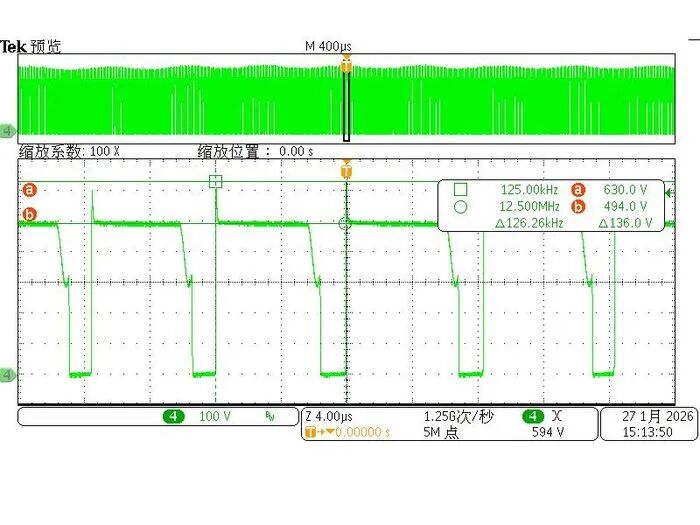This screenshot has height=525, width=700.
Task: Click the 5M 点 record length readout
Action: click(441, 433)
